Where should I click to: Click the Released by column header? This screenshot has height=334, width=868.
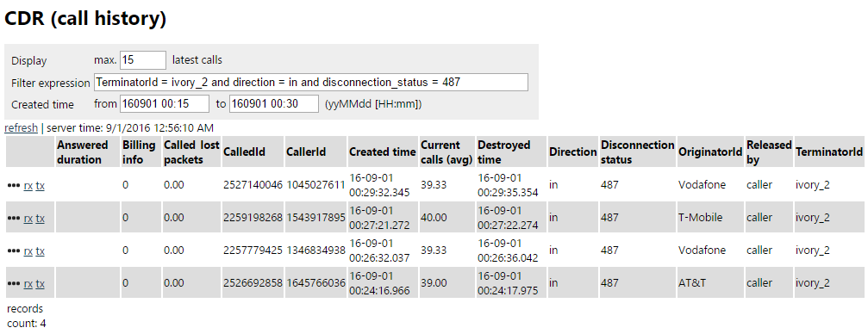(x=769, y=152)
